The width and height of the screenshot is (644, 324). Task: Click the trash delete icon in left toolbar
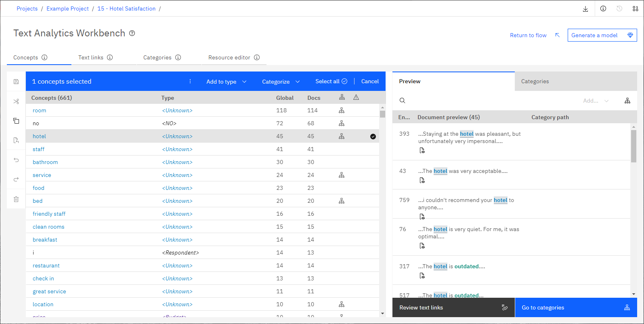point(16,199)
